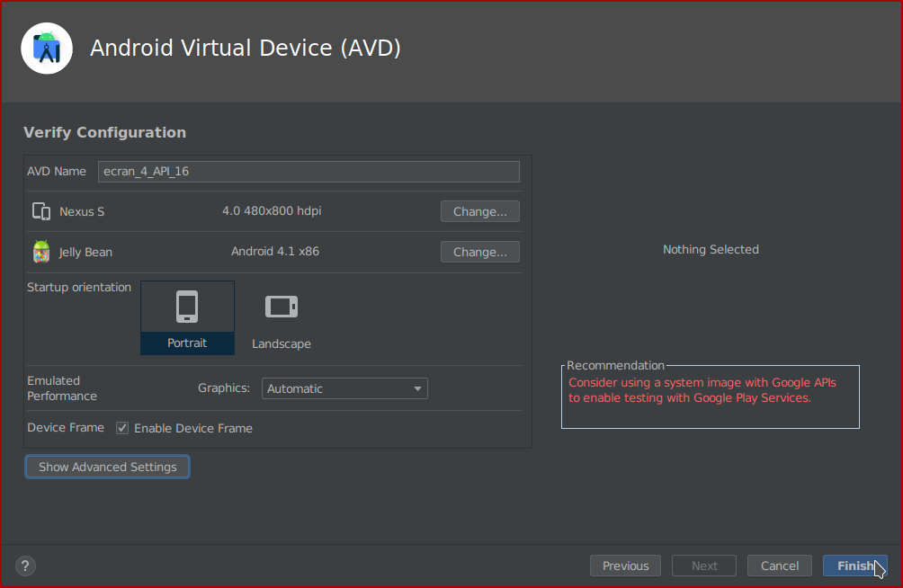Click the Landscape orientation label

tap(282, 344)
